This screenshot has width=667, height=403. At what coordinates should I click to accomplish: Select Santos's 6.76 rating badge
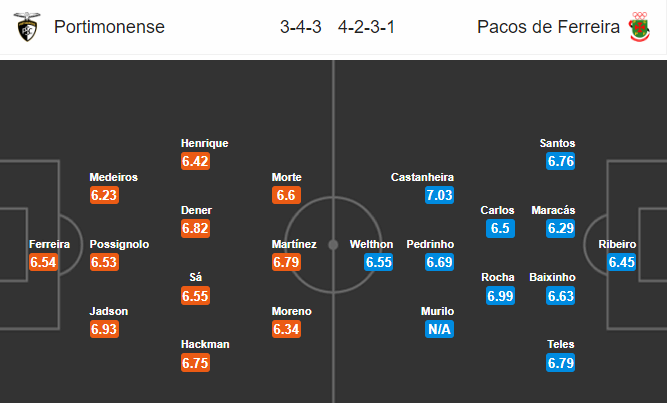[561, 161]
